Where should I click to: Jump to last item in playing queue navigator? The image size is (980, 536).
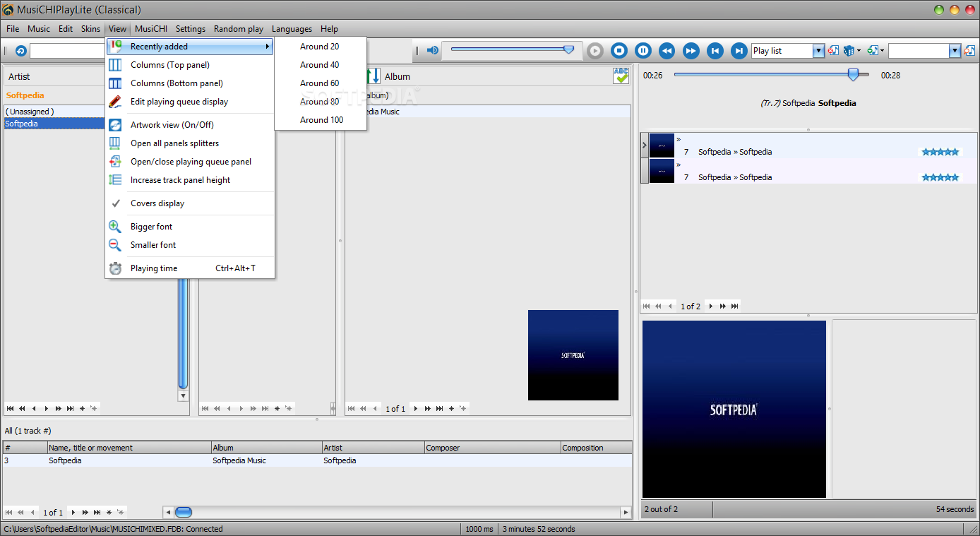click(x=735, y=306)
